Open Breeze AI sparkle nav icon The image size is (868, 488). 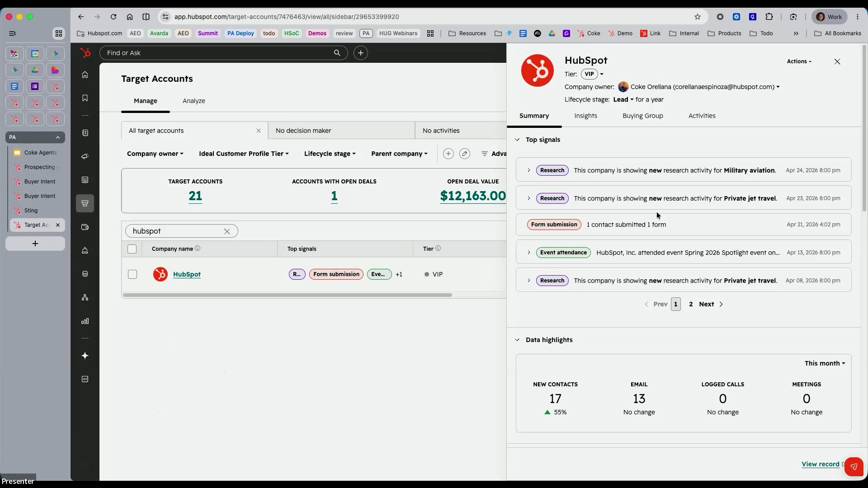[85, 356]
